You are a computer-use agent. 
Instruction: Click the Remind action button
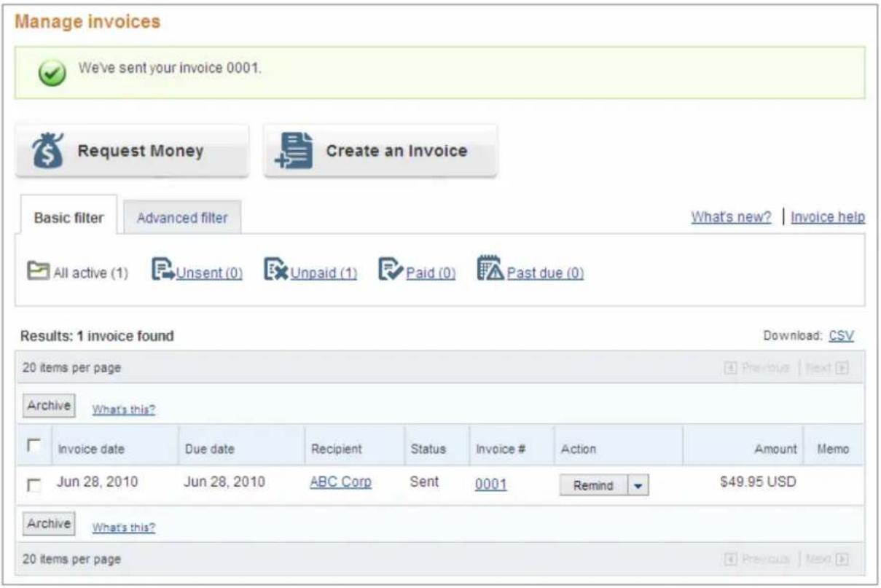pyautogui.click(x=593, y=486)
